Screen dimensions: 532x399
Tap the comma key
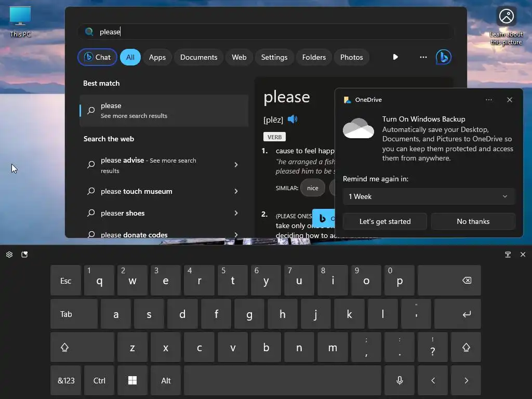[x=366, y=347]
